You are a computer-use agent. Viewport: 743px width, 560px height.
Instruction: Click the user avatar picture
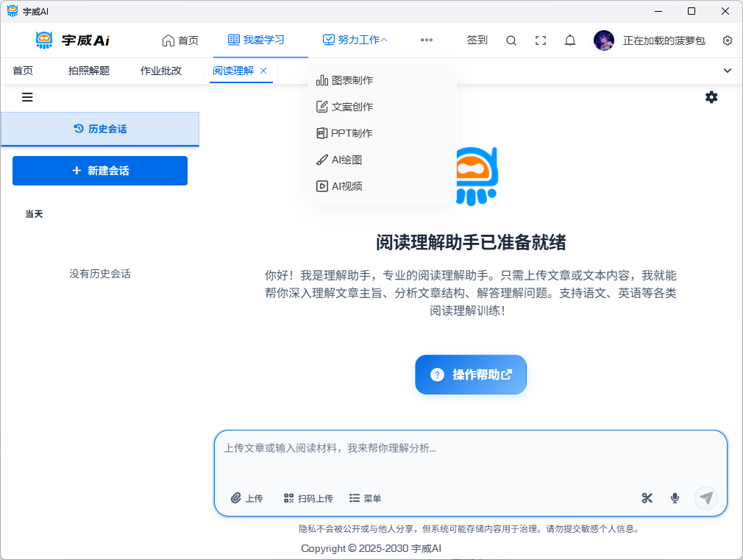604,40
